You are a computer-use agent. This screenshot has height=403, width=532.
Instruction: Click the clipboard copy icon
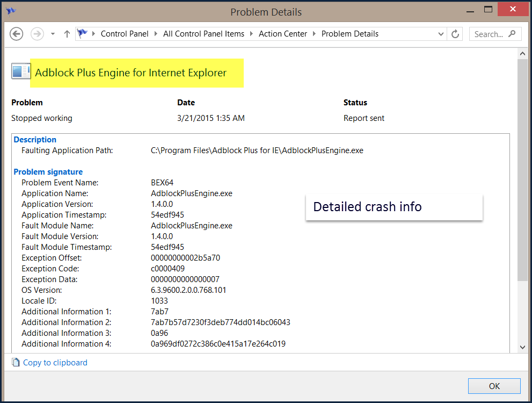pyautogui.click(x=16, y=363)
